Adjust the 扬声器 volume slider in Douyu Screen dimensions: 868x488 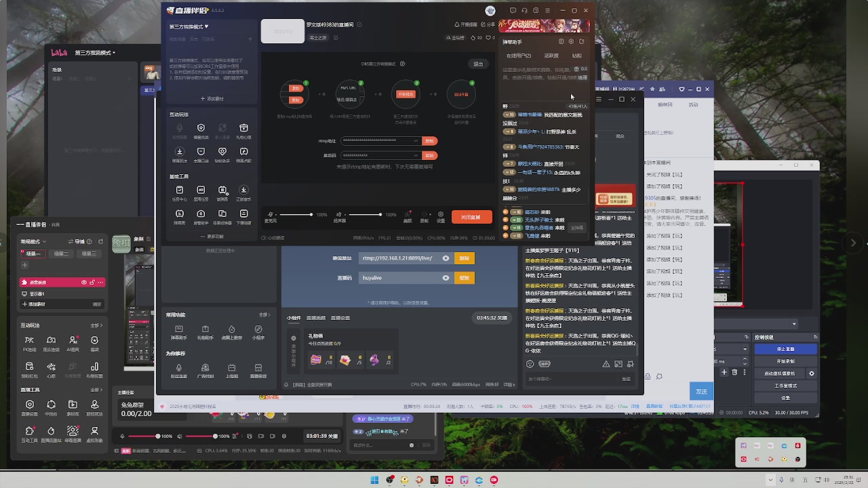(365, 215)
